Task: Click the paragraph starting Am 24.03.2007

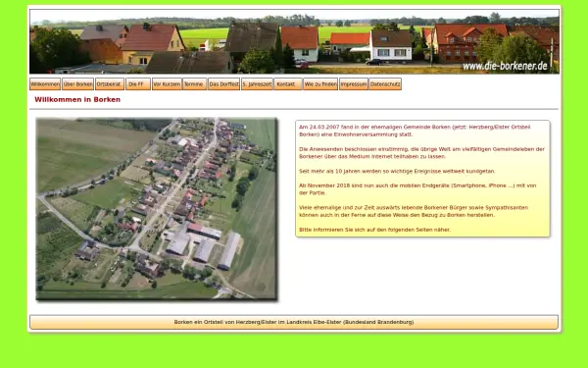Action: [415, 131]
